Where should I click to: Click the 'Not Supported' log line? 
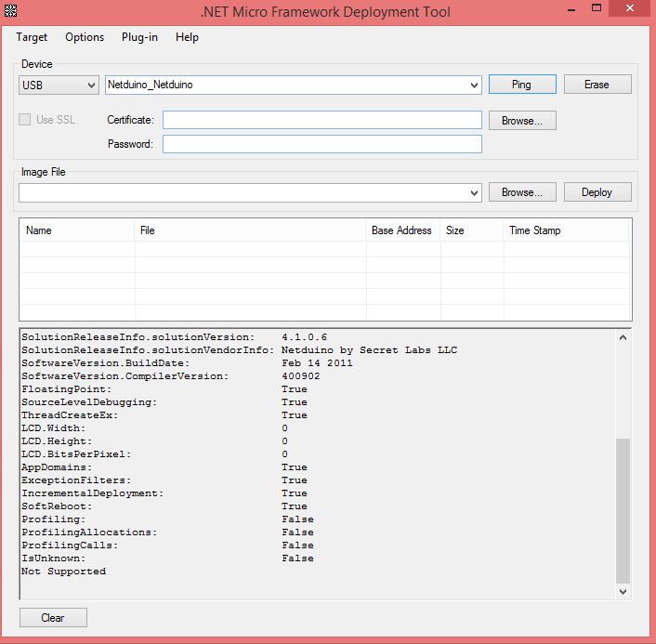pos(63,572)
